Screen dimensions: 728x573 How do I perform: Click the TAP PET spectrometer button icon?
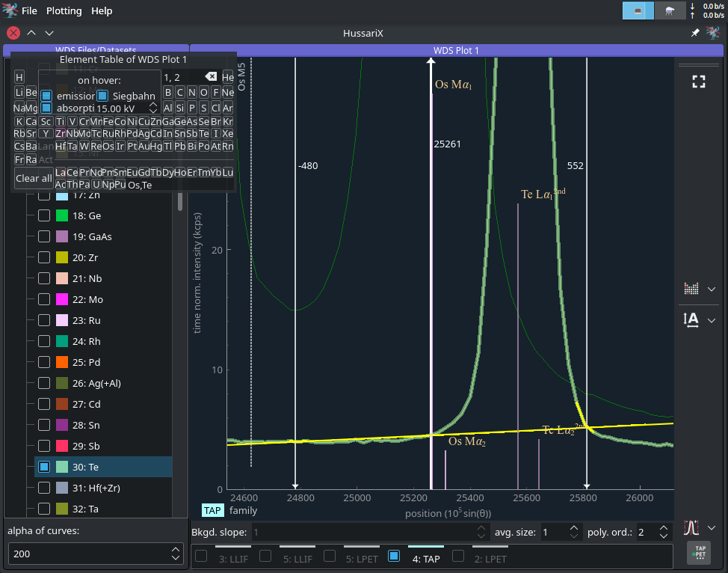699,554
